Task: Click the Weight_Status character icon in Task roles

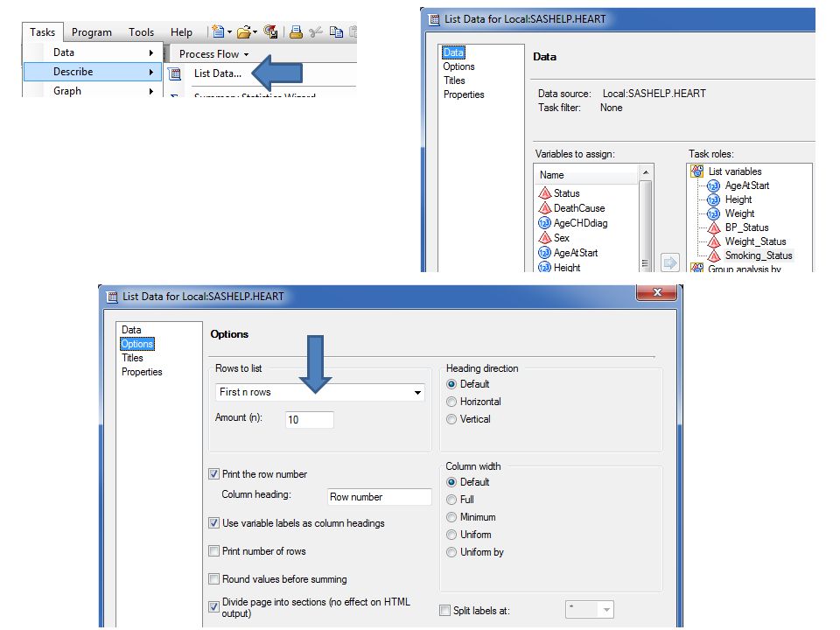Action: click(x=714, y=241)
